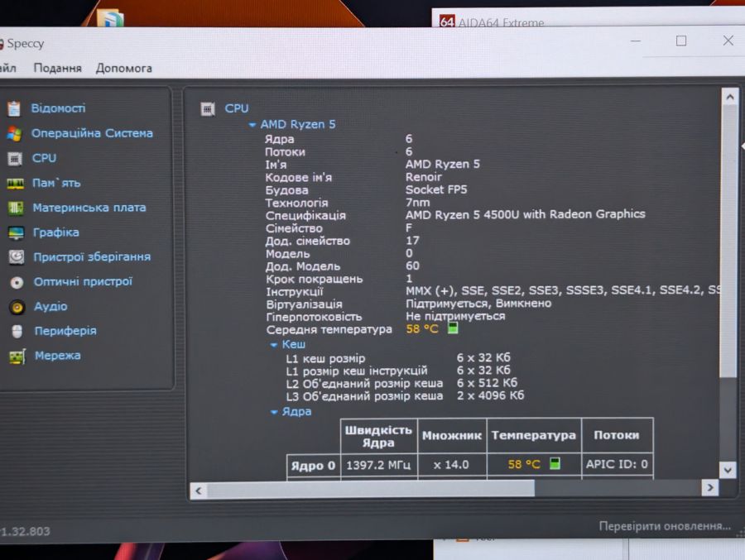Click the Мережа network card icon
This screenshot has width=745, height=560.
click(17, 357)
